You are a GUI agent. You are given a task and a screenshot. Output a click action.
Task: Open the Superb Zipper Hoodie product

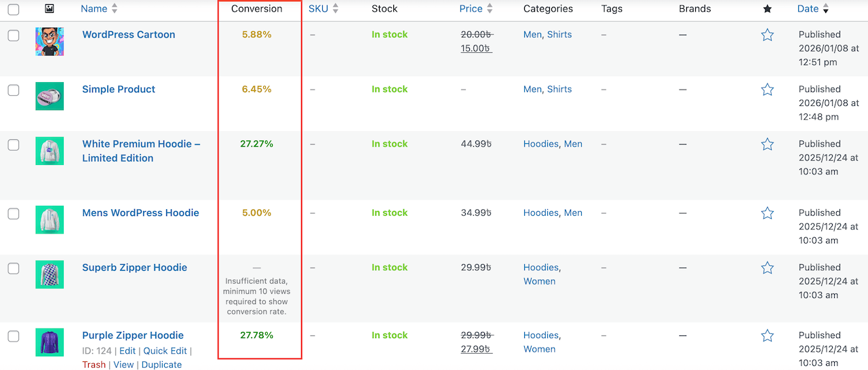click(134, 267)
